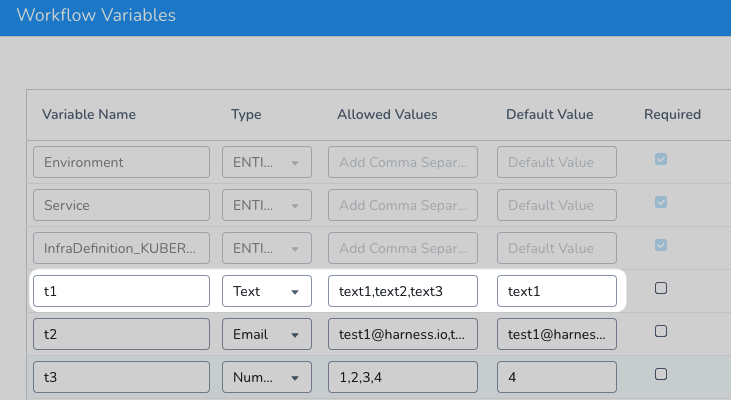The image size is (731, 400).
Task: Expand the Number type dropdown for t3
Action: click(267, 377)
